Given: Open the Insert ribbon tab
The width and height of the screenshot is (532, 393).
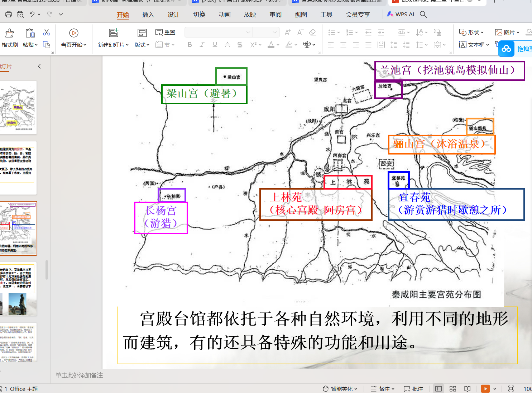Looking at the screenshot, I should (x=148, y=15).
